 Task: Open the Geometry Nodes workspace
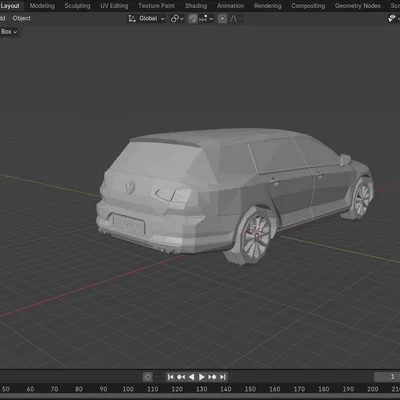[x=357, y=6]
